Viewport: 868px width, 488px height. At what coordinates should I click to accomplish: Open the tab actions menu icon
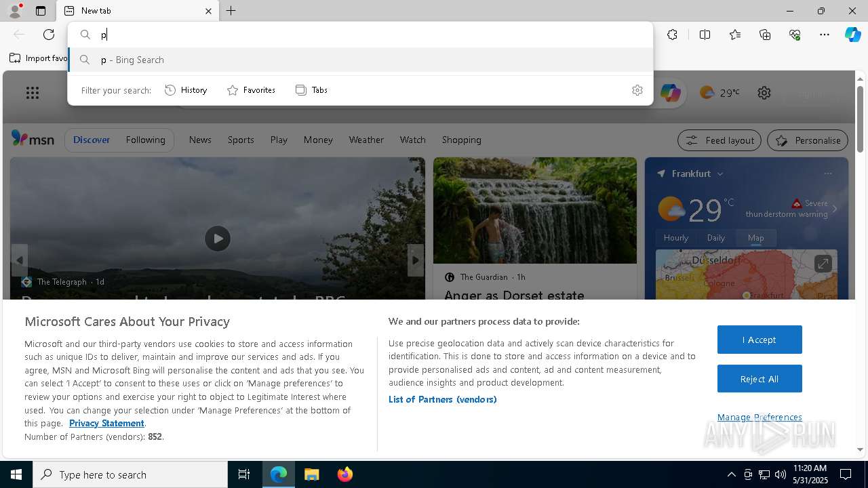pyautogui.click(x=41, y=11)
